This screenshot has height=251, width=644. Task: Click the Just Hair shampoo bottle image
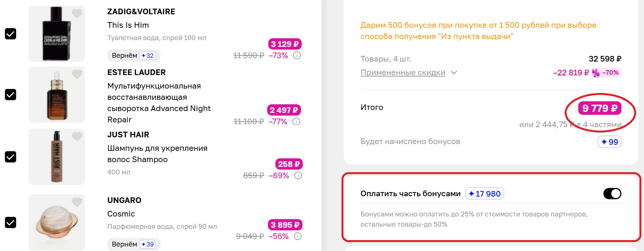[x=57, y=157]
